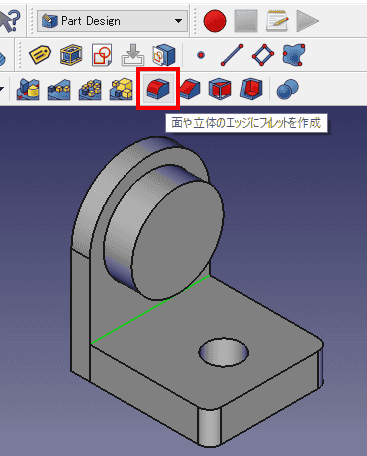
Task: Select the Chamfer tool
Action: click(x=190, y=89)
